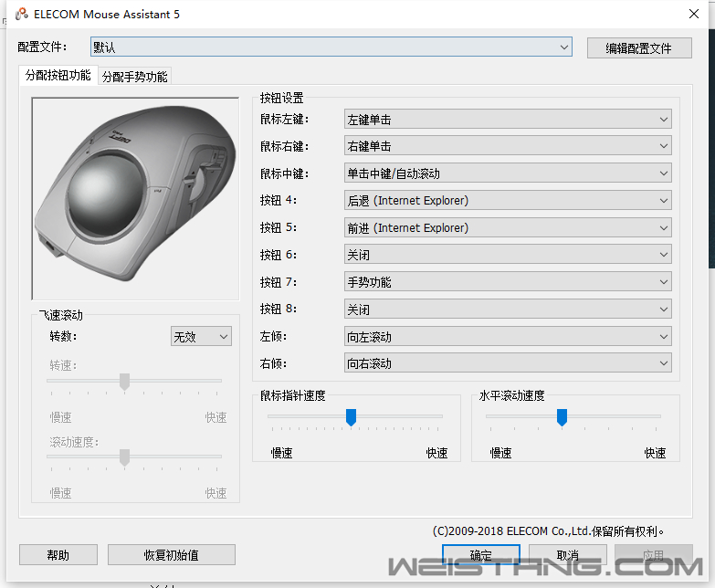Confirm with the 确定 button

[x=481, y=555]
